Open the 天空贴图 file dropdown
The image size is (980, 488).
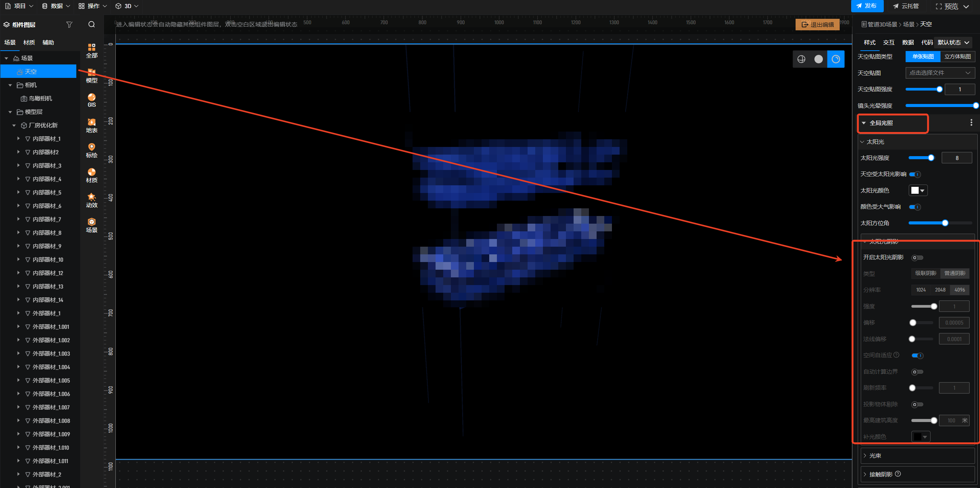[940, 73]
